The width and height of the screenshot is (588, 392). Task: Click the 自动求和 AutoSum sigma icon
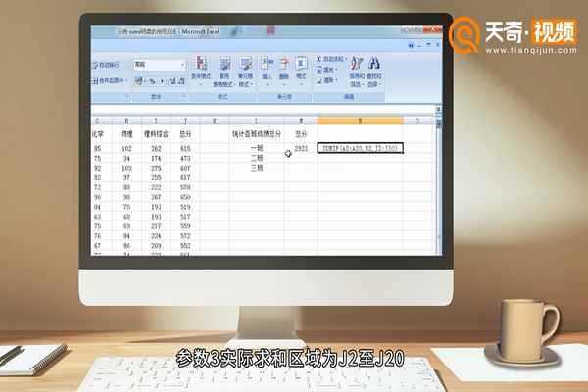pyautogui.click(x=318, y=59)
